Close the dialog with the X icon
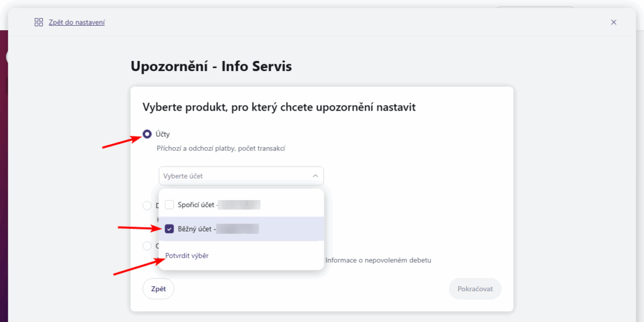The image size is (644, 322). click(614, 22)
